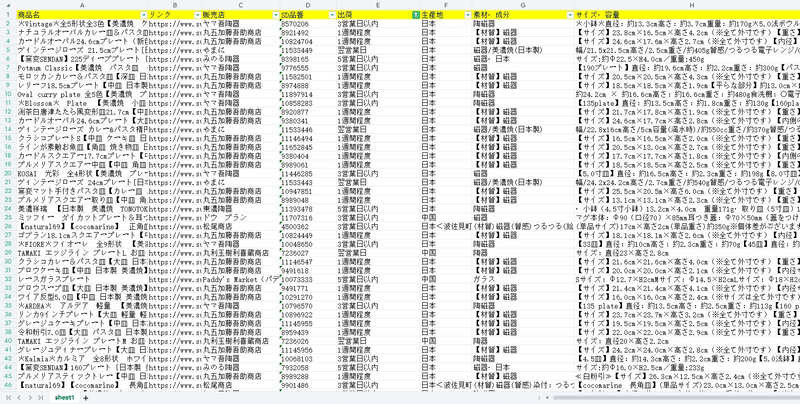Select the リンカ9インチプレート product cell
800x404 pixels.
pyautogui.click(x=83, y=315)
